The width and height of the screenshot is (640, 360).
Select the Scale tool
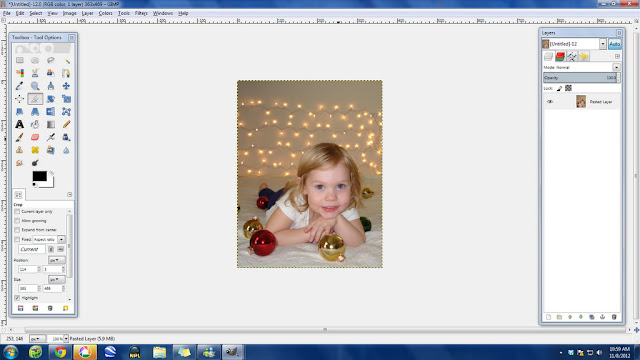(66, 99)
